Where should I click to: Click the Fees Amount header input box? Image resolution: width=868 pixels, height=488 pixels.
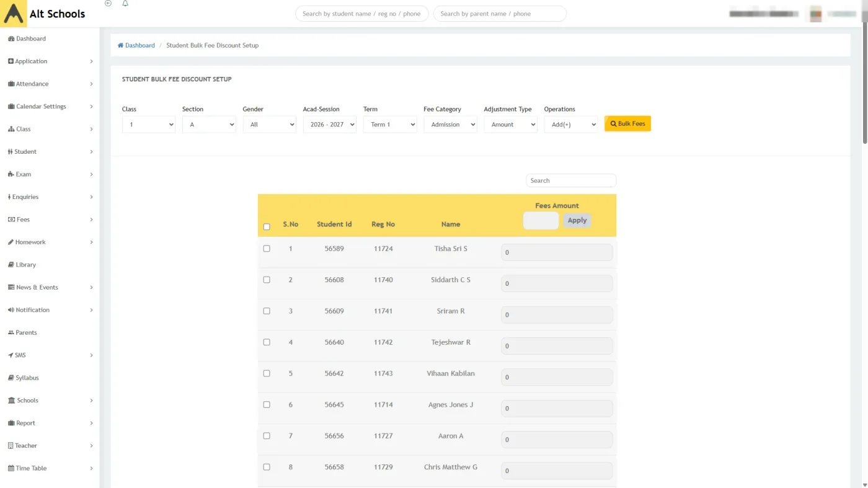pos(541,221)
